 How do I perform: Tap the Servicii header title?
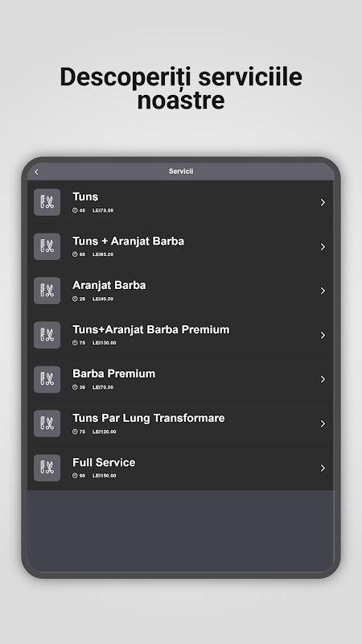[x=181, y=171]
